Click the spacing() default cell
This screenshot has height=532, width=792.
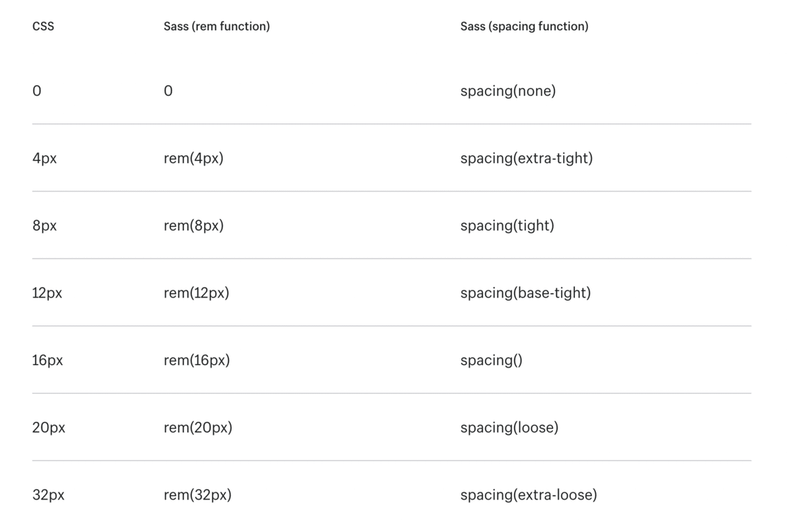pos(492,361)
